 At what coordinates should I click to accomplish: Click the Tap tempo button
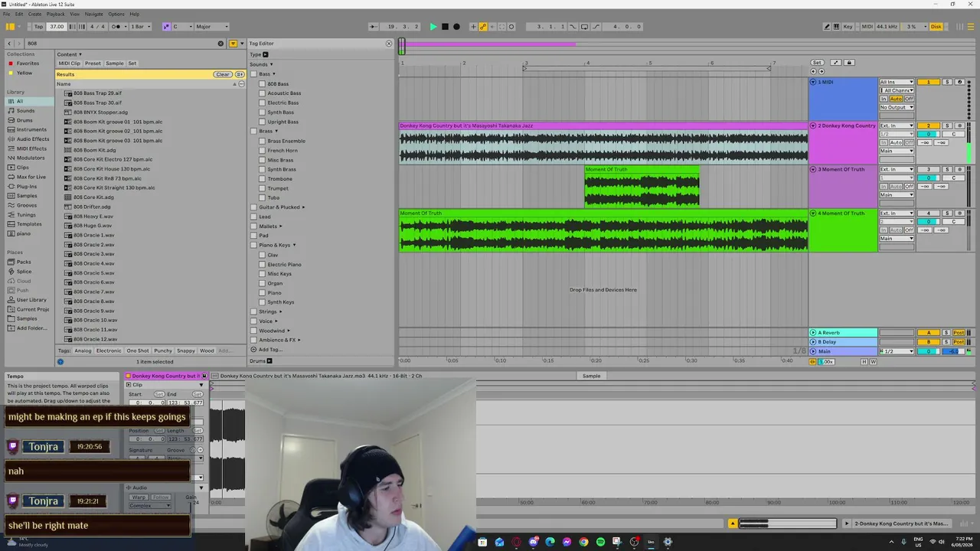point(38,27)
